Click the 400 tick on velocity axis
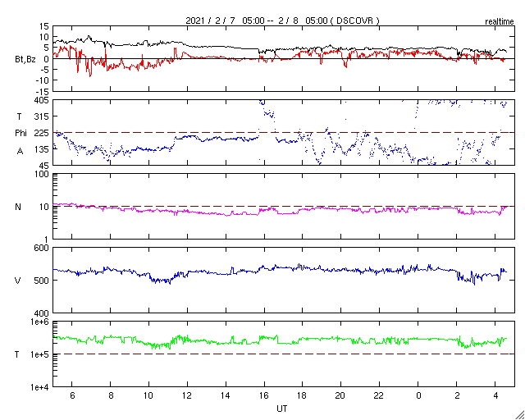This screenshot has width=525, height=420. (42, 313)
